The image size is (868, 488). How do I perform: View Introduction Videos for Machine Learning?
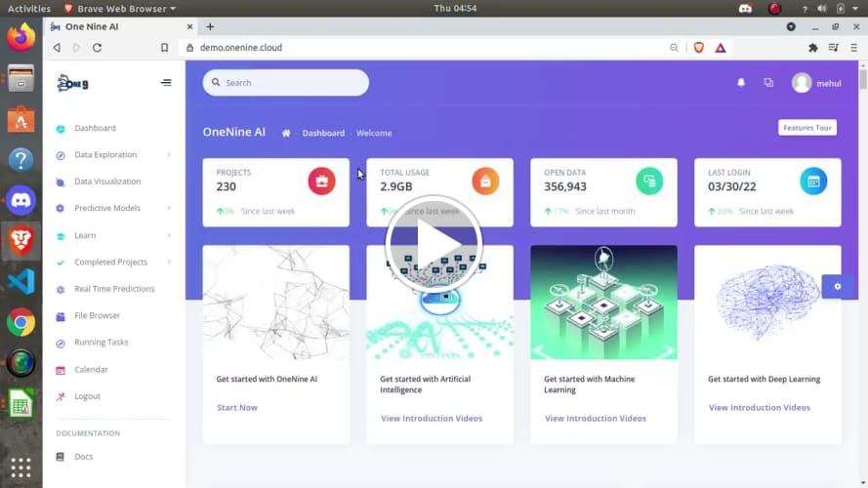595,419
